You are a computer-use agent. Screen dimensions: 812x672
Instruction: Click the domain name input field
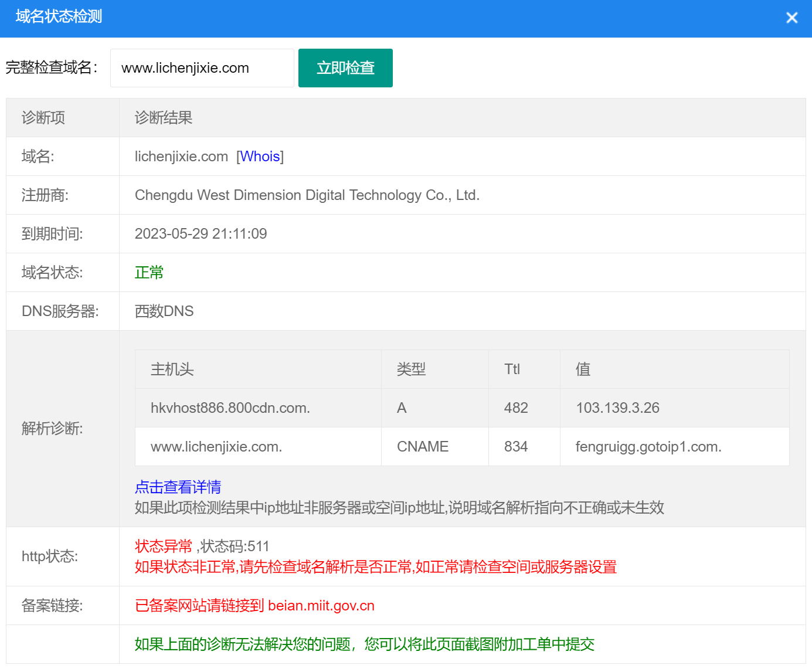coord(202,68)
